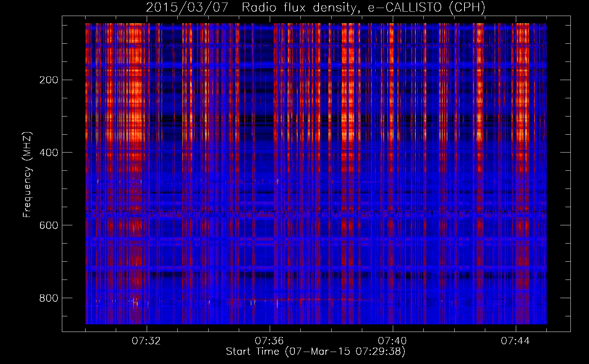Click the 400 frequency tick label
Screen dimensions: 589x364
(49, 153)
